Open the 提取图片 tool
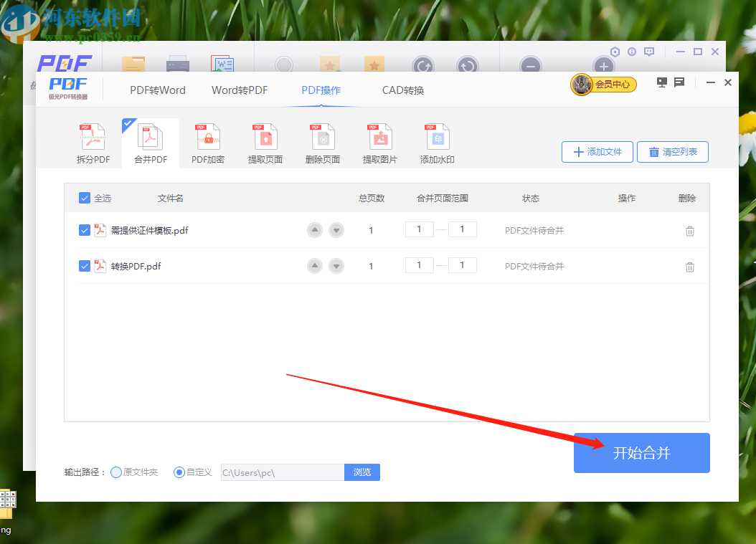Screen dimensions: 756x544 coord(379,142)
